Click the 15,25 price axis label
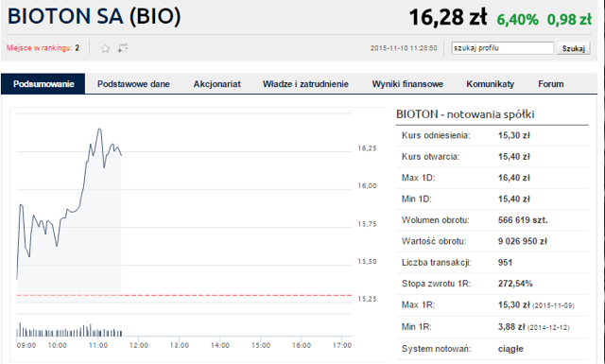Screen dimensions: 605x364 [x=367, y=299]
